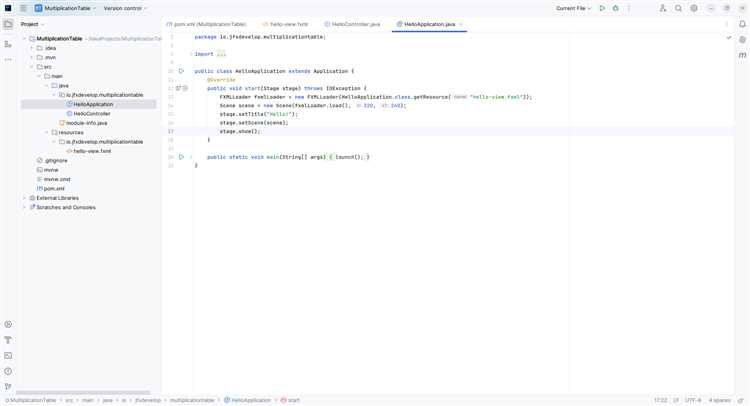This screenshot has width=750, height=406.
Task: Change UTF-8 file encoding
Action: [693, 400]
